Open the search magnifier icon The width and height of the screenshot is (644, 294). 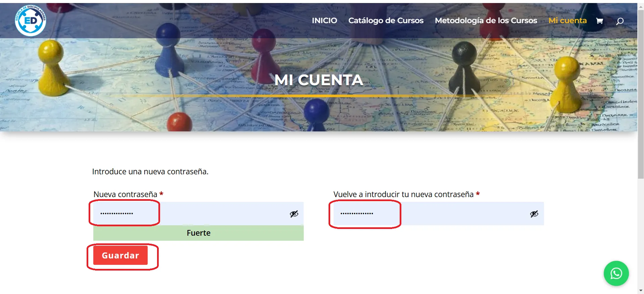[x=620, y=21]
